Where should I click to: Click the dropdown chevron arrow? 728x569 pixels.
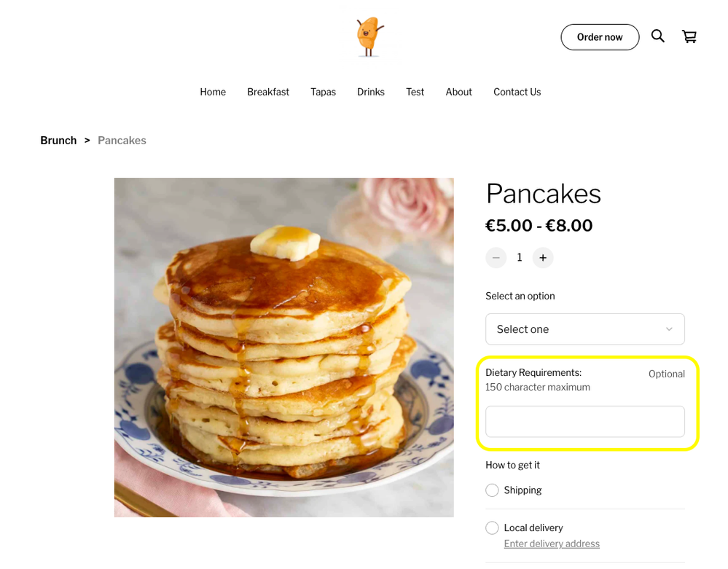pos(669,329)
